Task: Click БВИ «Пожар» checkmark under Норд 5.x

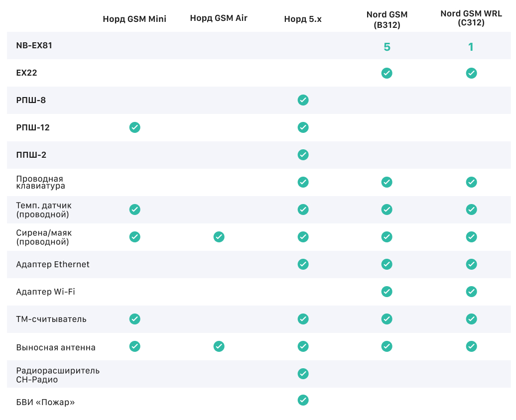Action: pyautogui.click(x=303, y=400)
